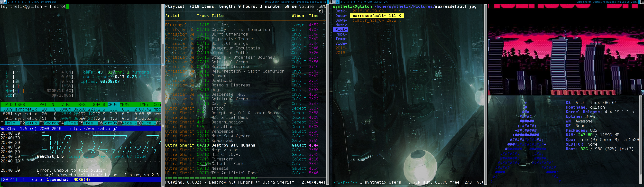This screenshot has width=644, height=187.
Task: Click F7 Nice - in htop footer
Action: pyautogui.click(x=127, y=123)
